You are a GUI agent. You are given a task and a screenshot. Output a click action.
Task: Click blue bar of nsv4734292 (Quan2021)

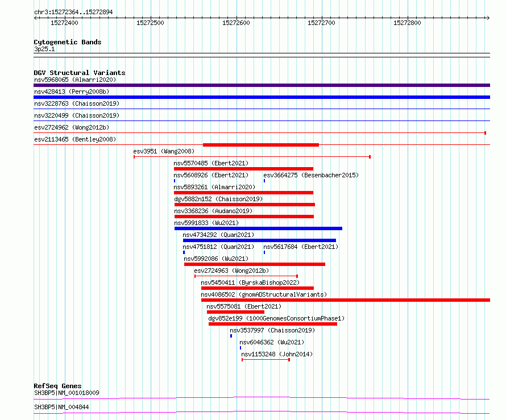pyautogui.click(x=259, y=240)
